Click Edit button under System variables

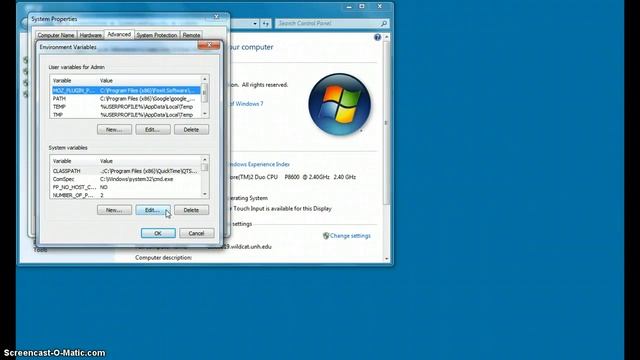153,210
